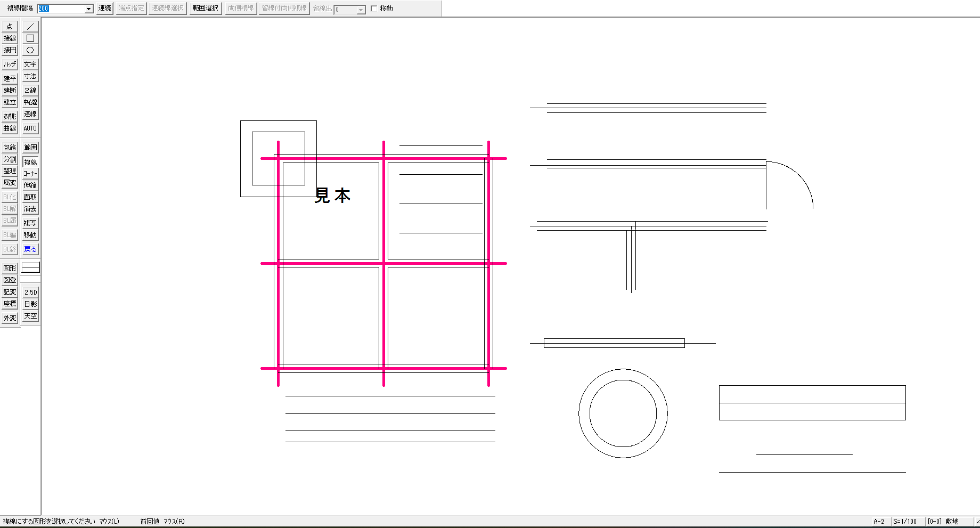Toggle the 範囲 range selection tool
980x528 pixels.
coord(30,147)
